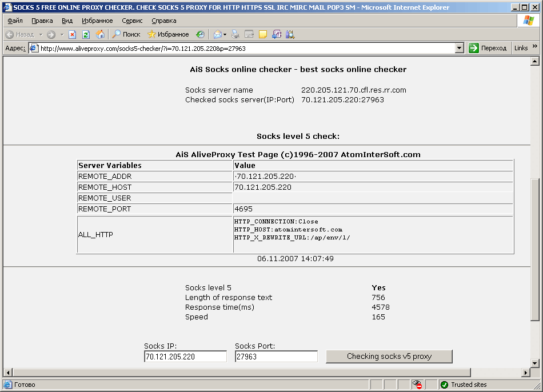This screenshot has height=392, width=543.
Task: Click the Forward arrow toolbar button
Action: click(x=51, y=34)
